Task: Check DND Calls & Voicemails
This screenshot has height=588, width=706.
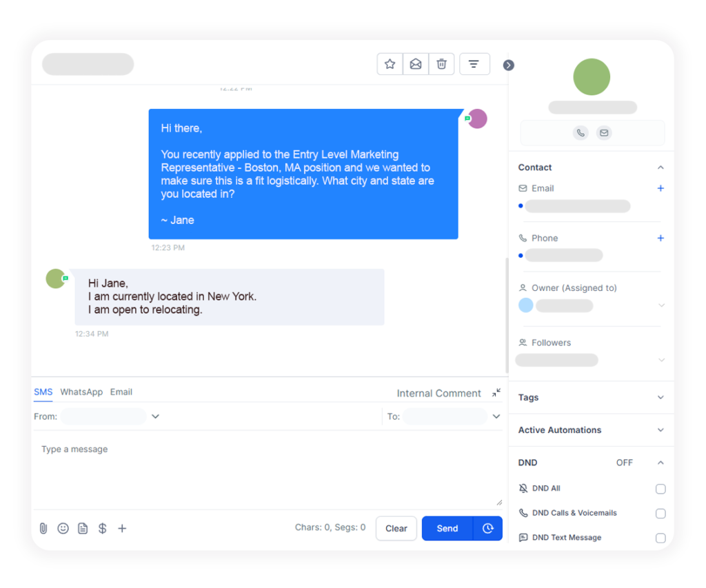Action: pos(660,514)
